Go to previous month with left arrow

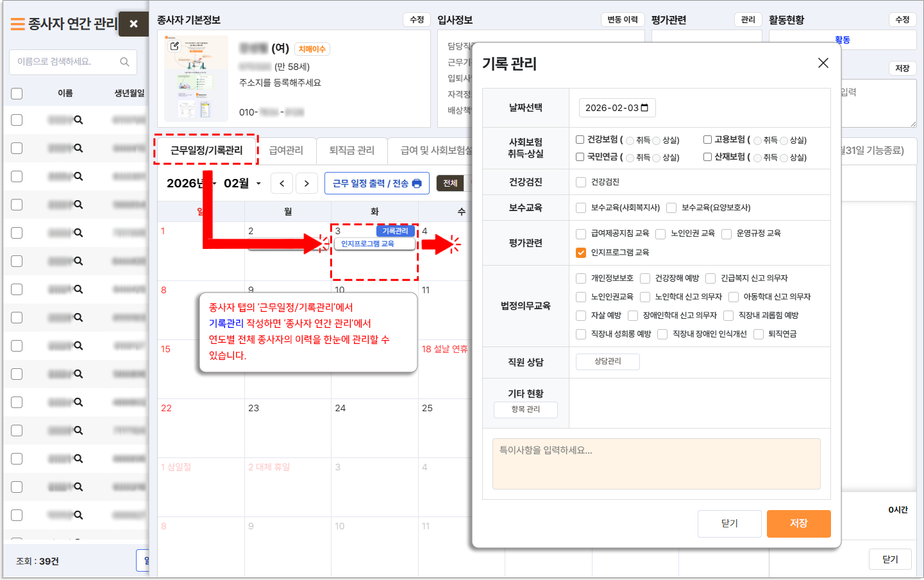[282, 183]
